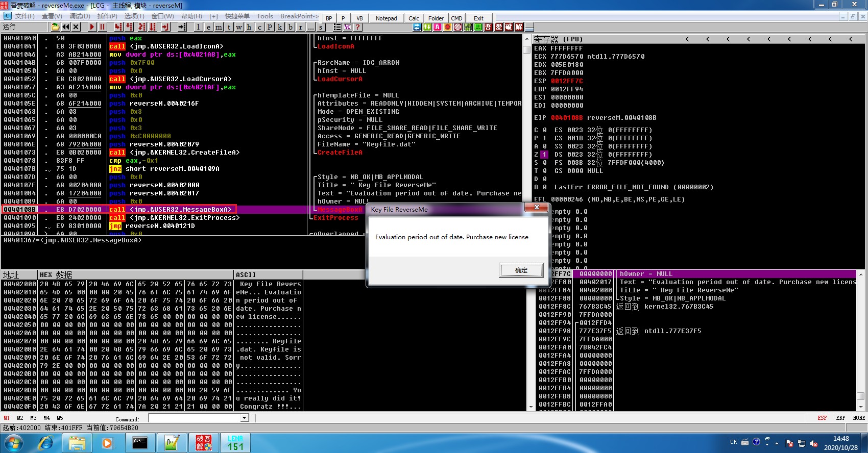Open the 快捷菜单 quick menu

point(237,16)
